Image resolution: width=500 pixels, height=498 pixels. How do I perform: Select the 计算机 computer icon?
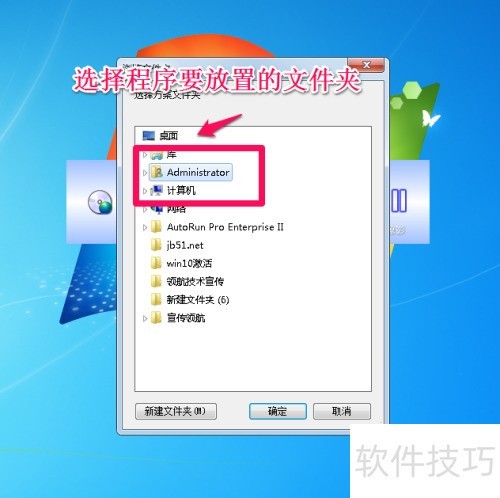tap(156, 190)
